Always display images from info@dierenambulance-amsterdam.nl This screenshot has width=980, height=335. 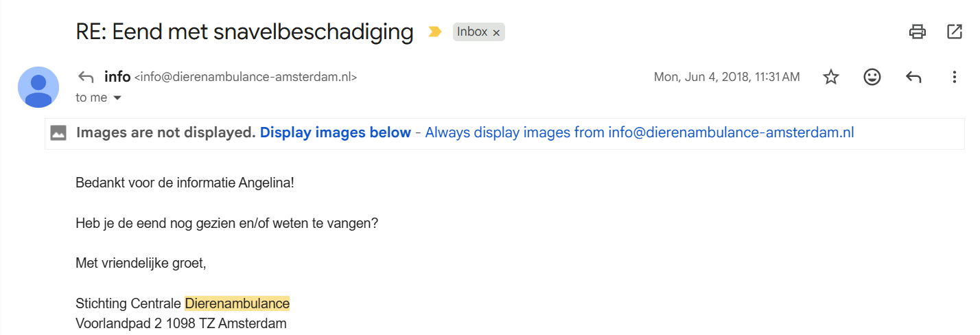tap(640, 132)
